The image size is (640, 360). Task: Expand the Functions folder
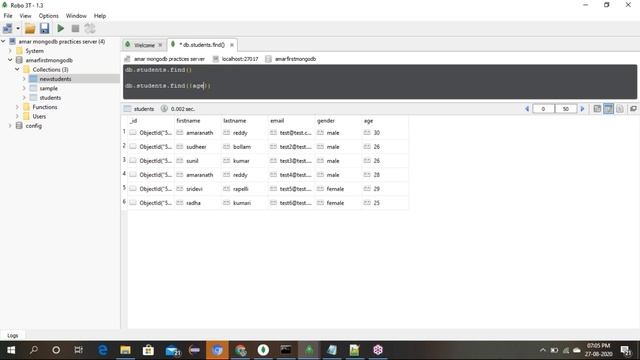tap(17, 107)
